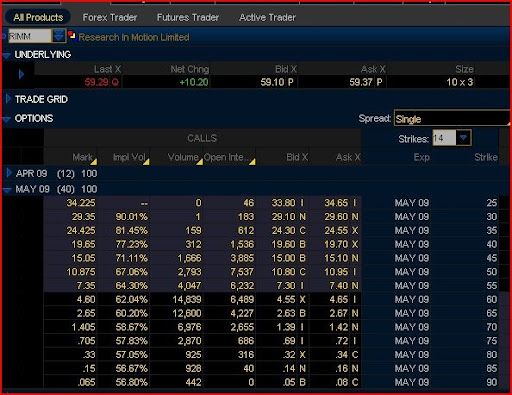Image resolution: width=512 pixels, height=395 pixels.
Task: Click underlying ask 59.37 P
Action: coord(366,82)
